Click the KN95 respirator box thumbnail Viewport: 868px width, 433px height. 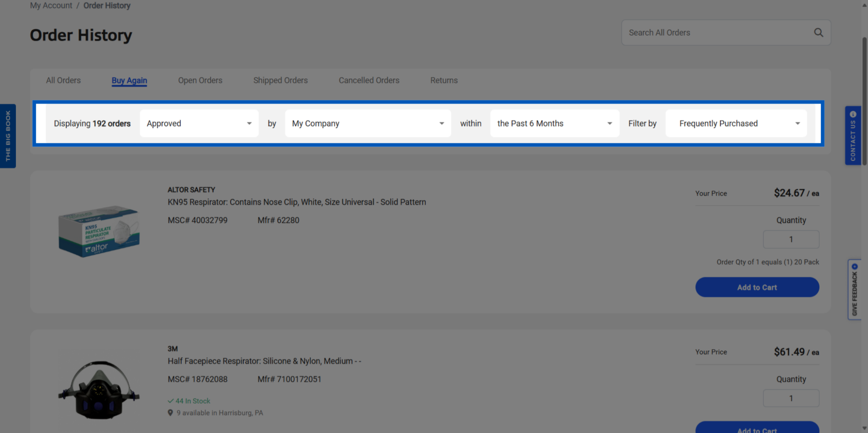pyautogui.click(x=99, y=231)
